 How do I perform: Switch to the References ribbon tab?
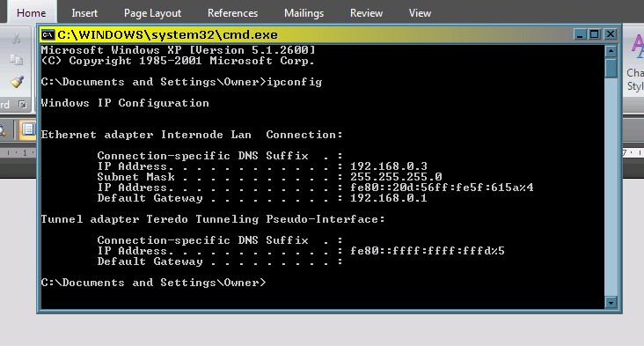click(232, 13)
